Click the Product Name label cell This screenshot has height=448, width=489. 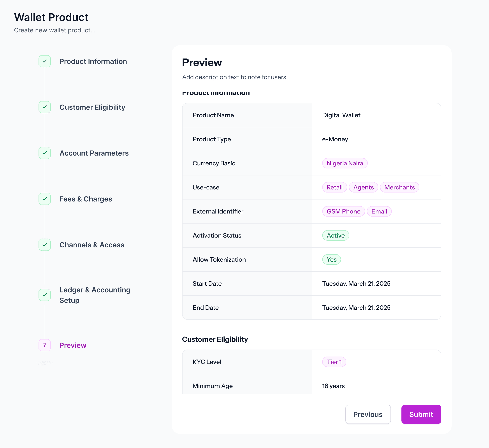tap(247, 115)
